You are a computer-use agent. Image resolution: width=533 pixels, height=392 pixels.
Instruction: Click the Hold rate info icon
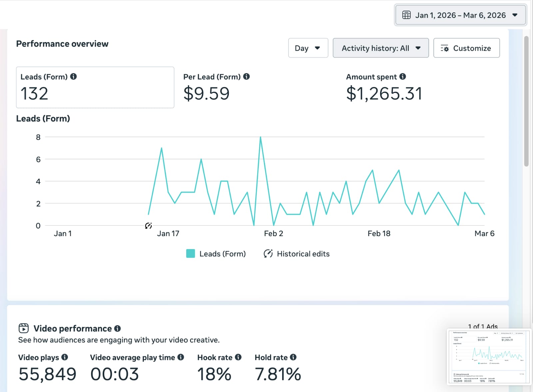coord(293,357)
